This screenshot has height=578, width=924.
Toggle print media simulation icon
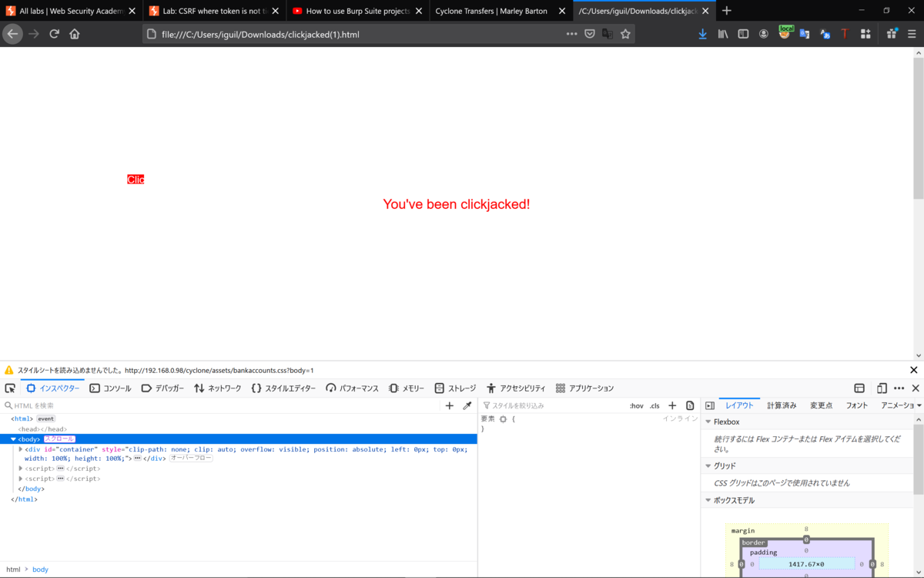[x=690, y=405]
